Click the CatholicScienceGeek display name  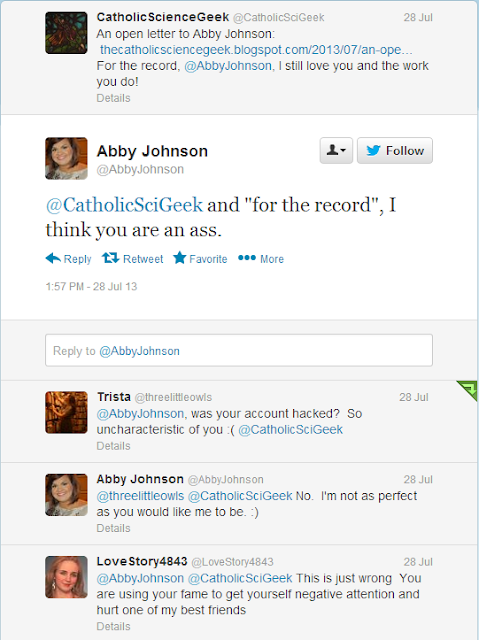pos(163,17)
